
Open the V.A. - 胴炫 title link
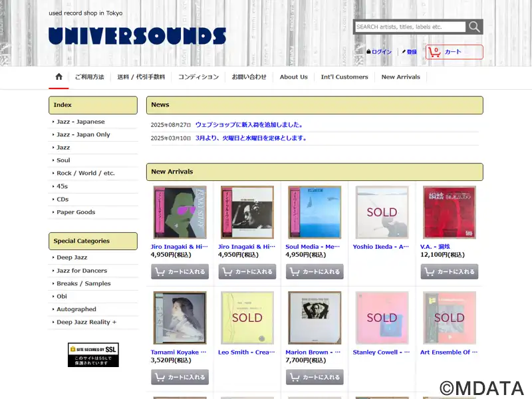435,247
